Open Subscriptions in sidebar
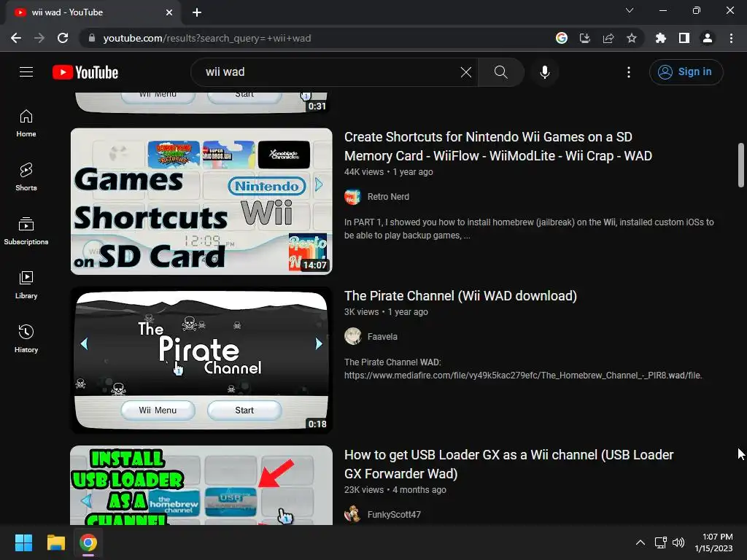The height and width of the screenshot is (560, 747). coord(26,230)
